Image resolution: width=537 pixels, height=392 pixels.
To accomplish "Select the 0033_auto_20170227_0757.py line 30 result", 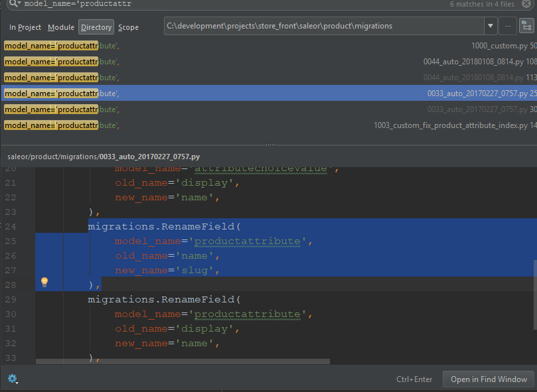I will (x=269, y=109).
